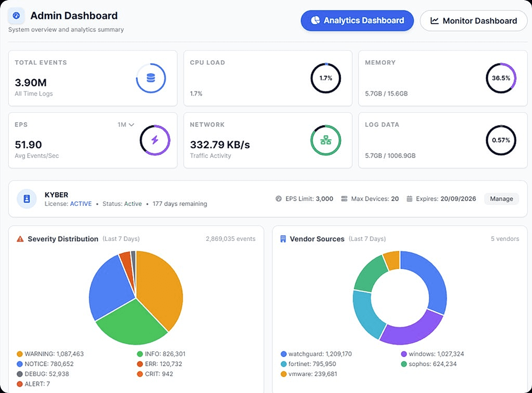This screenshot has height=393, width=532.
Task: Toggle the ALERT: 7 legend entry
Action: coord(33,384)
